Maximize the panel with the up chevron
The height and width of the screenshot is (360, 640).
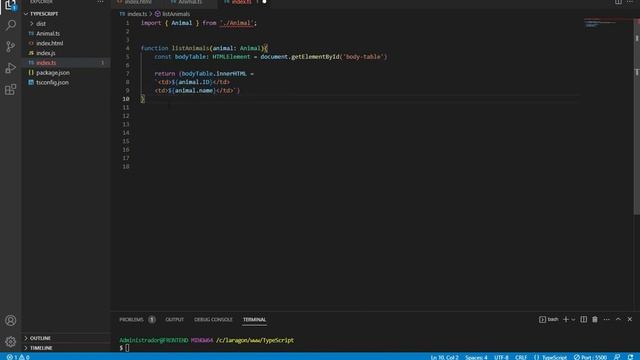click(x=618, y=320)
